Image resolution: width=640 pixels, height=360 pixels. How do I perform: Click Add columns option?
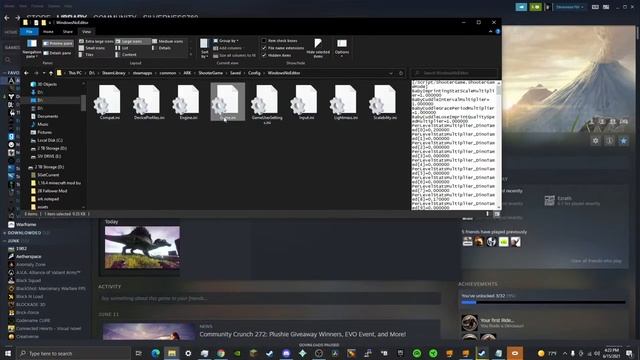pos(228,48)
